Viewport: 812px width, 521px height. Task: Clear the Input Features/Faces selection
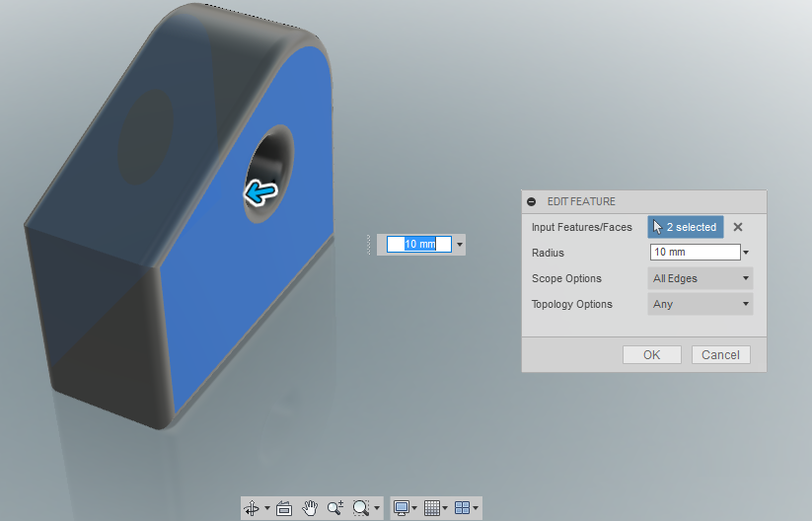click(x=738, y=227)
